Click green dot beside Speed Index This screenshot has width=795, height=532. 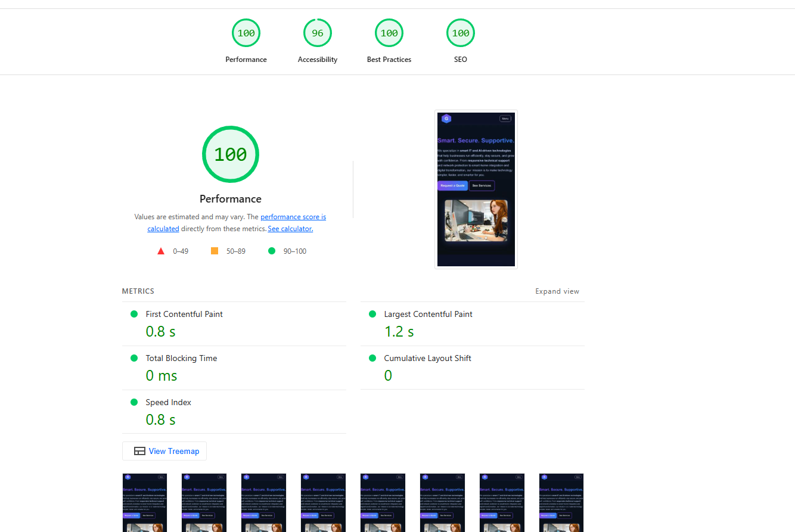(x=135, y=402)
